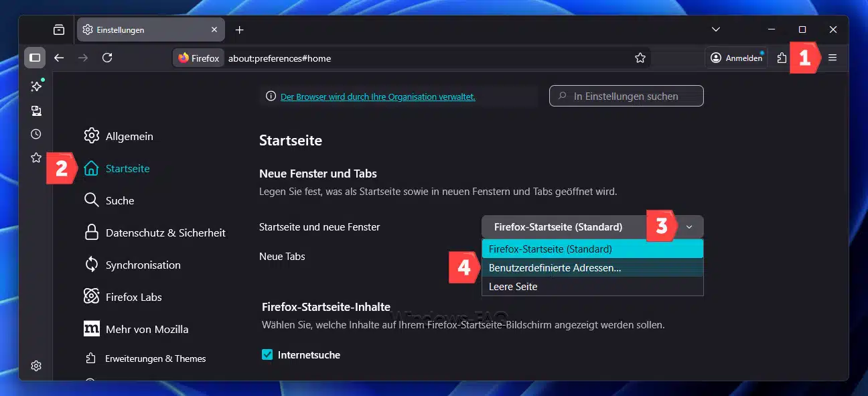This screenshot has height=396, width=868.
Task: Toggle the sidebar with the toolbar button
Action: pyautogui.click(x=35, y=58)
